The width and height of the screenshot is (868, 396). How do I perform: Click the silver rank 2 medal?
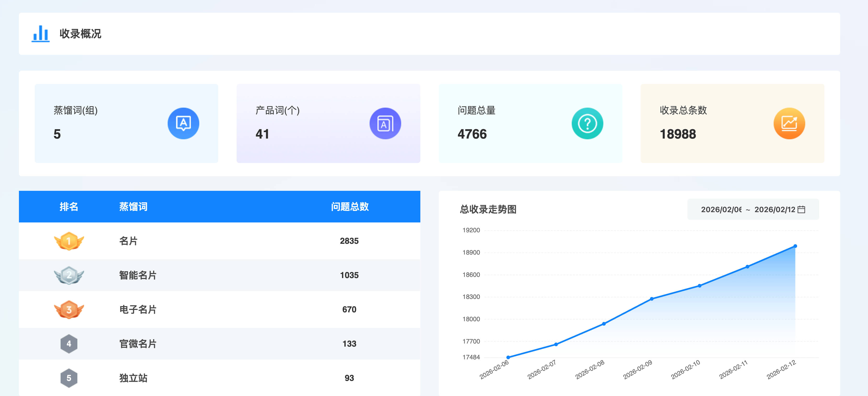coord(69,275)
